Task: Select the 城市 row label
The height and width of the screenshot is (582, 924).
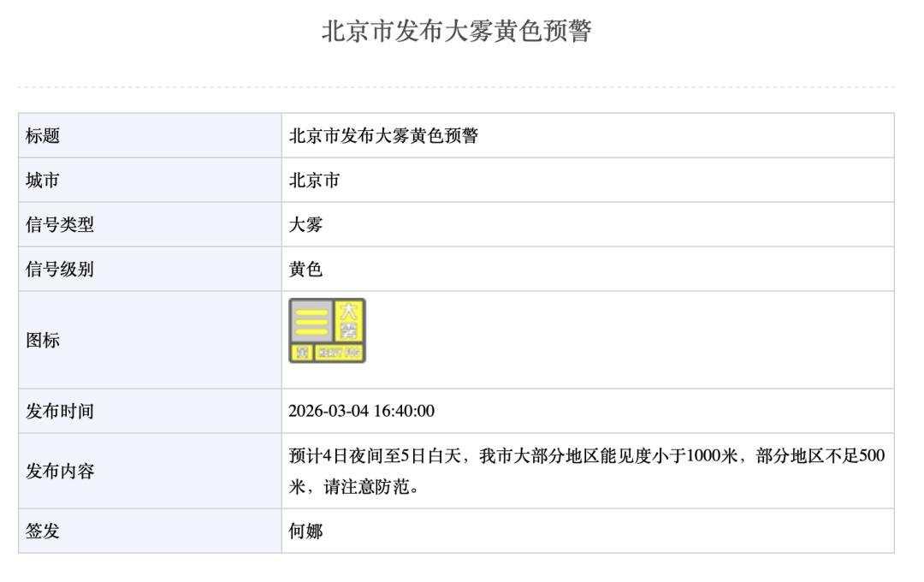Action: 43,181
